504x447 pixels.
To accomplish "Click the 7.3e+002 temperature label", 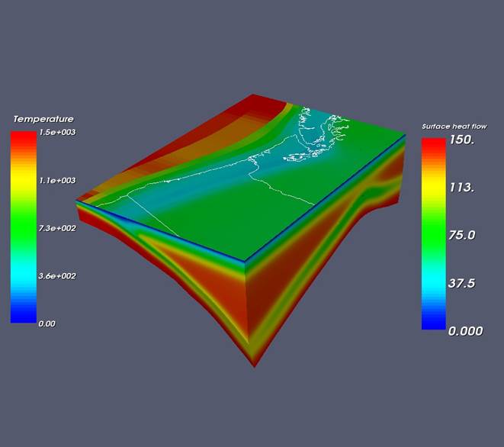I will coord(57,228).
